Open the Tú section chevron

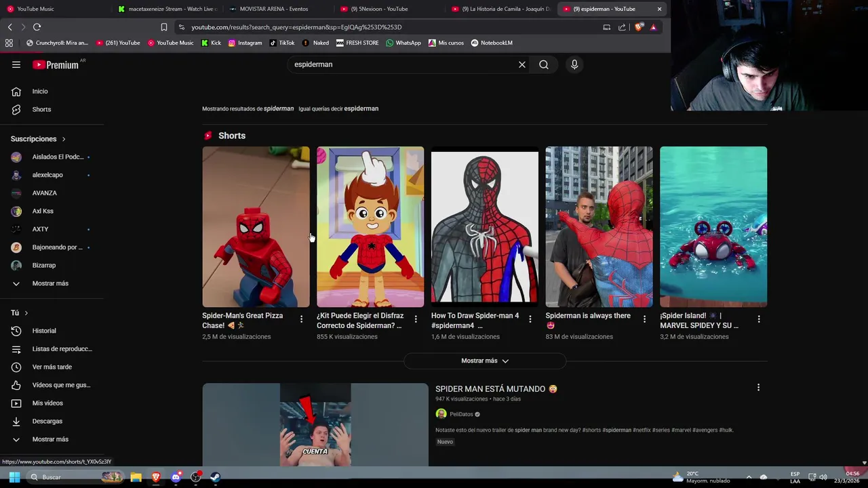click(x=26, y=313)
